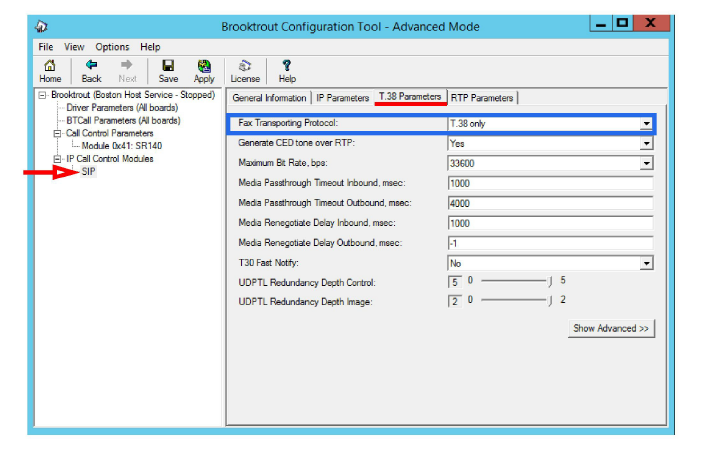Go to Home in the toolbar
This screenshot has height=452, width=702.
(50, 71)
